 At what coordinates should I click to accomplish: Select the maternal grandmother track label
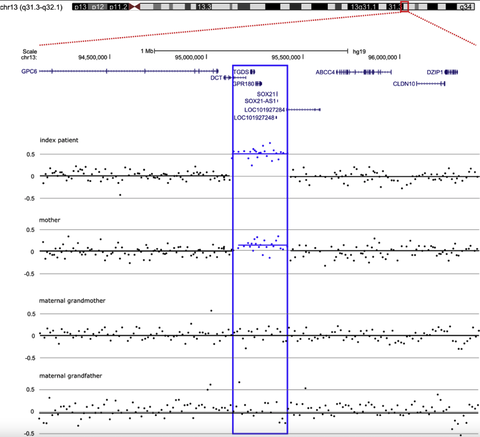(x=72, y=300)
